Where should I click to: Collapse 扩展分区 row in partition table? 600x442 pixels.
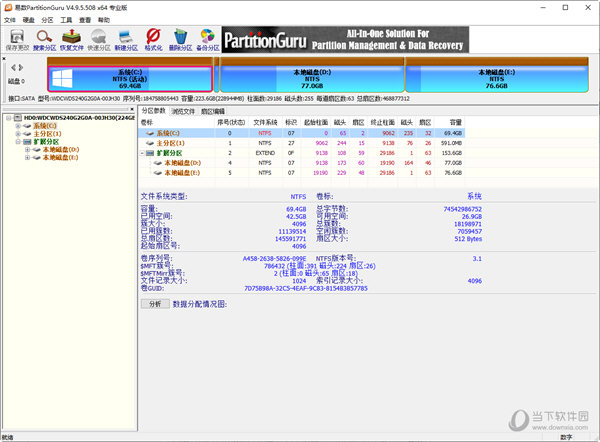point(142,153)
